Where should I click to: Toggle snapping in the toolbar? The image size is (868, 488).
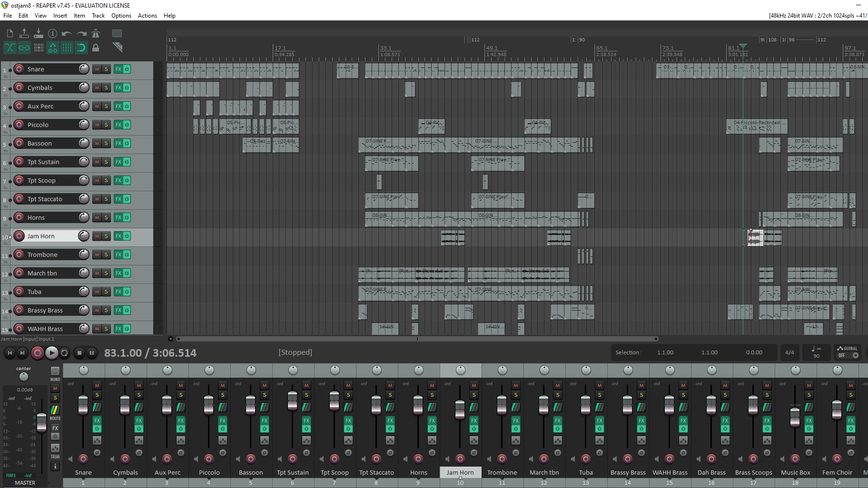(81, 48)
